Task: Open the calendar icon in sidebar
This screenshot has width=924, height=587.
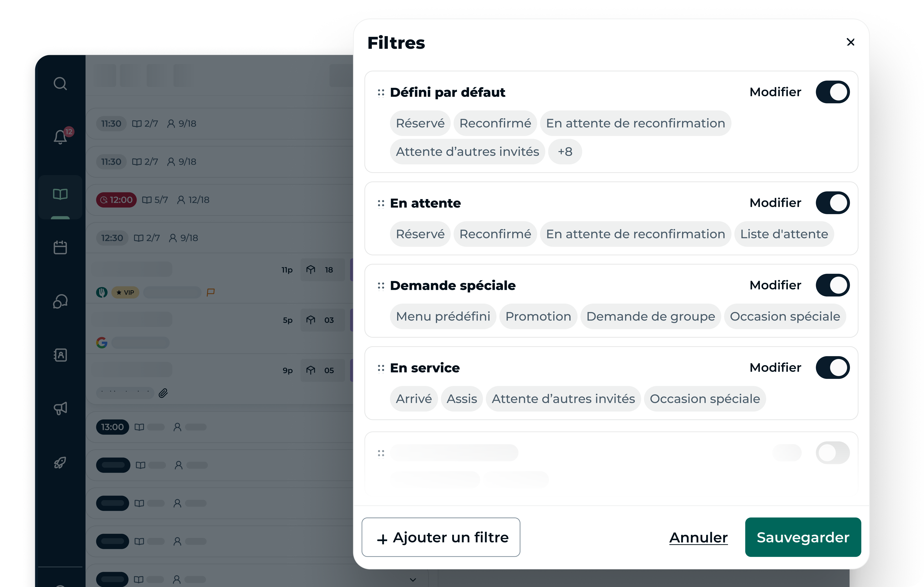Action: [x=60, y=247]
